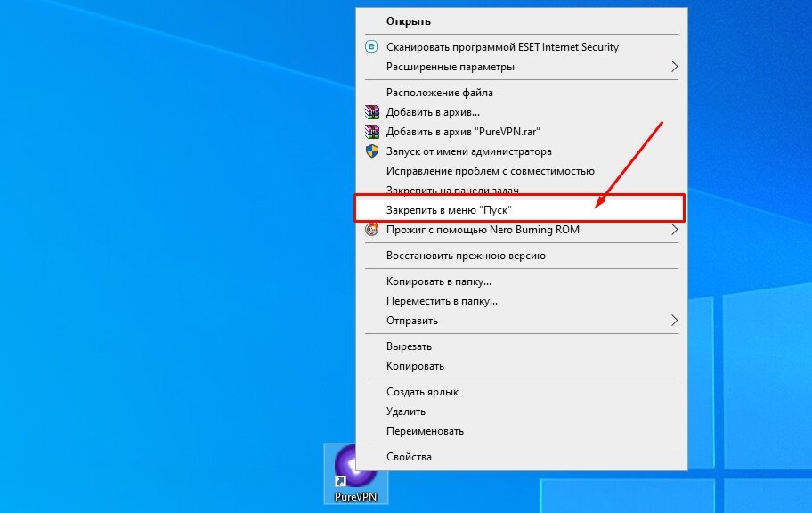This screenshot has height=513, width=812.
Task: Expand arrow next to 'Прожиг с помощью Nero Burning ROM'
Action: [674, 230]
